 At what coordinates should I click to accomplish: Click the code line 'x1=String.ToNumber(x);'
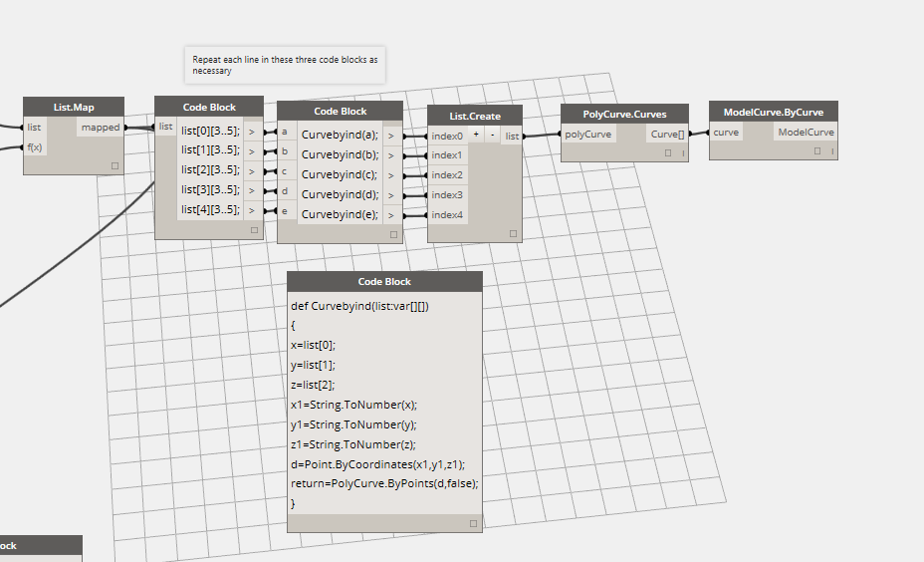tap(353, 405)
